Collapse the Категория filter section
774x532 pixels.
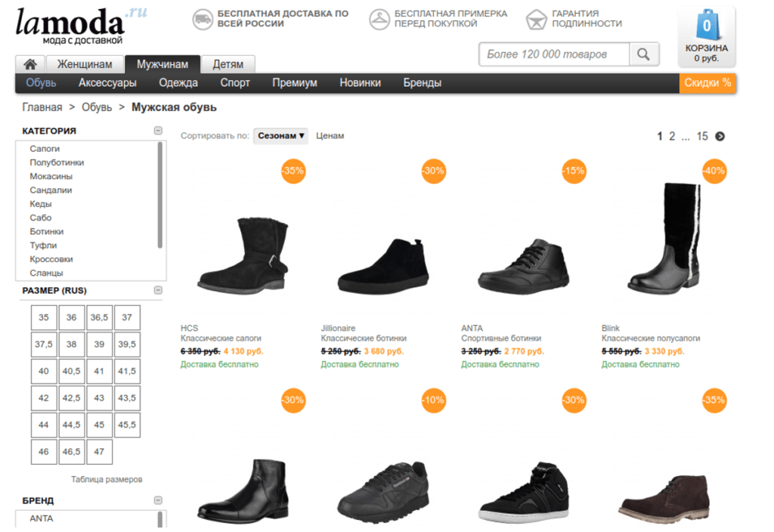pyautogui.click(x=158, y=131)
